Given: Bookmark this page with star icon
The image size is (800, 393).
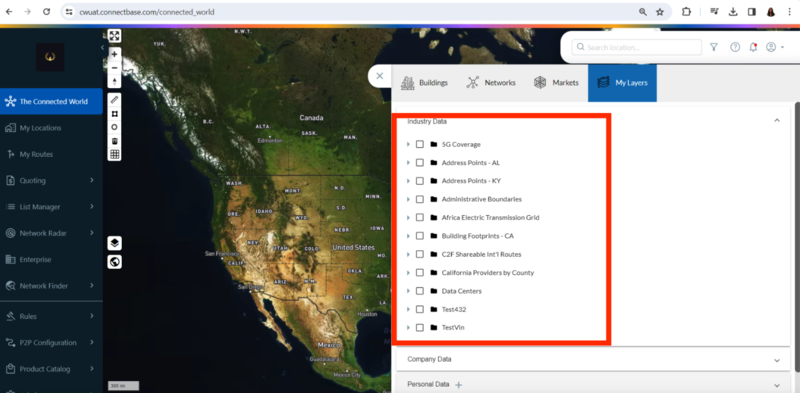Looking at the screenshot, I should point(660,12).
